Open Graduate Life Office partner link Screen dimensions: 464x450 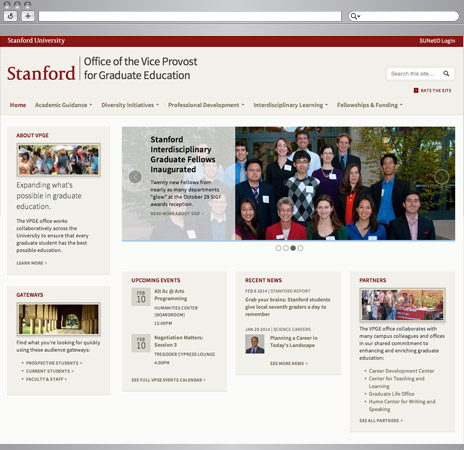(391, 394)
